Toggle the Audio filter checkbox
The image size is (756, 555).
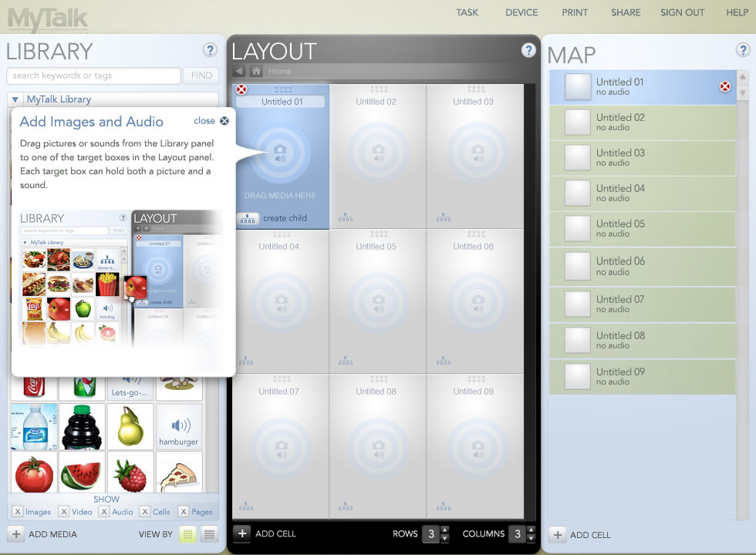pos(103,512)
